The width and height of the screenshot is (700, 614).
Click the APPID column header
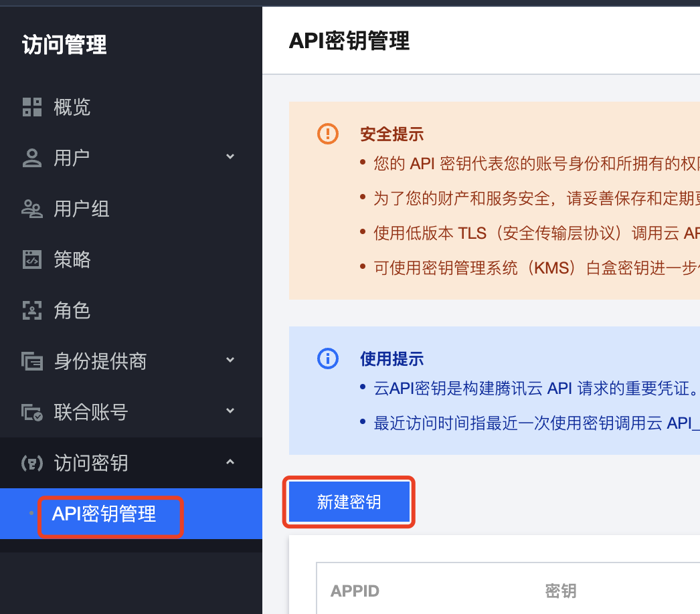click(355, 591)
